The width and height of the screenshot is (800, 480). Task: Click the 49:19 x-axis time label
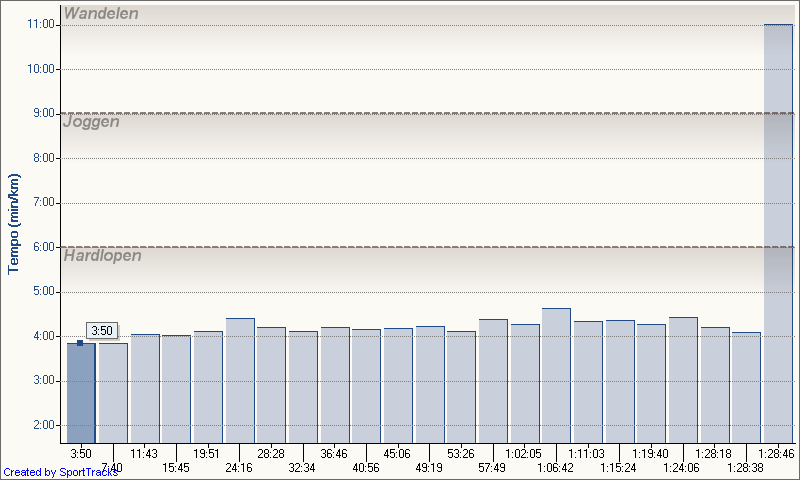tap(429, 468)
